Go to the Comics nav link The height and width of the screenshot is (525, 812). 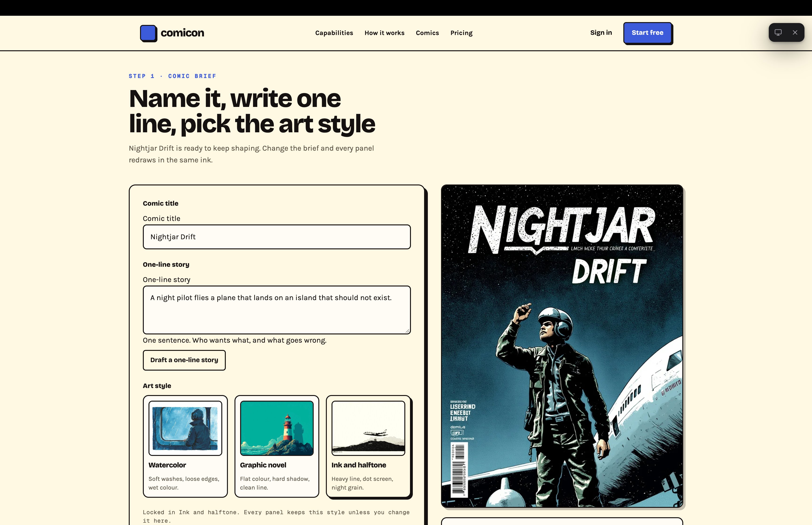click(x=427, y=33)
